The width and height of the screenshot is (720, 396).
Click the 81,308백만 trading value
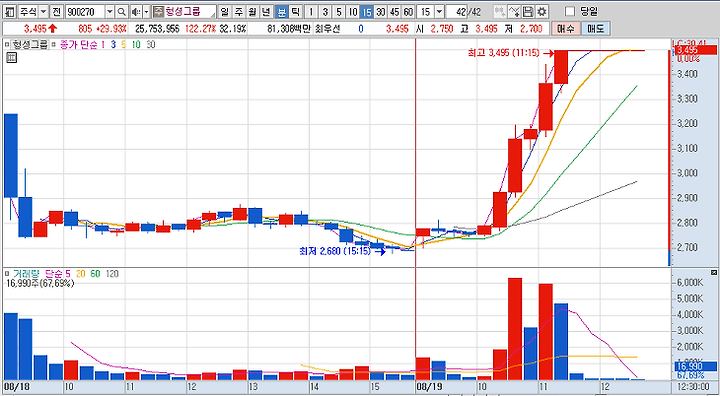point(288,29)
